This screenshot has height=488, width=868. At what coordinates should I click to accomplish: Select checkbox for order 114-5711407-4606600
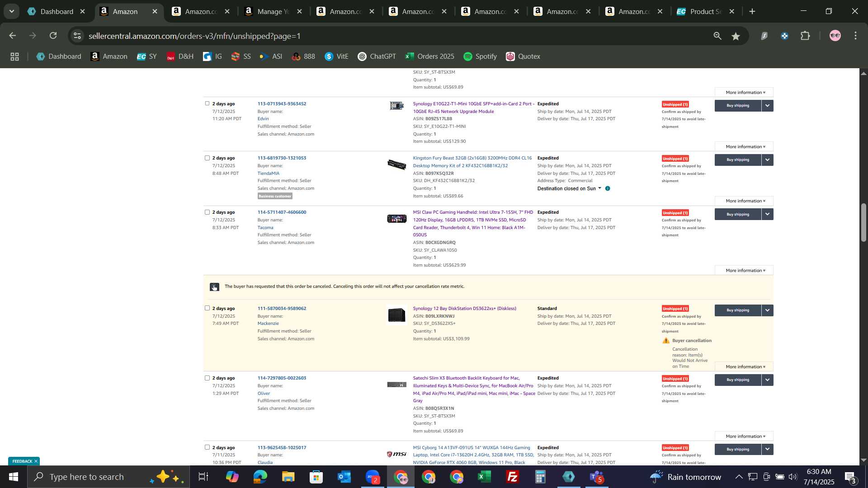(x=207, y=212)
